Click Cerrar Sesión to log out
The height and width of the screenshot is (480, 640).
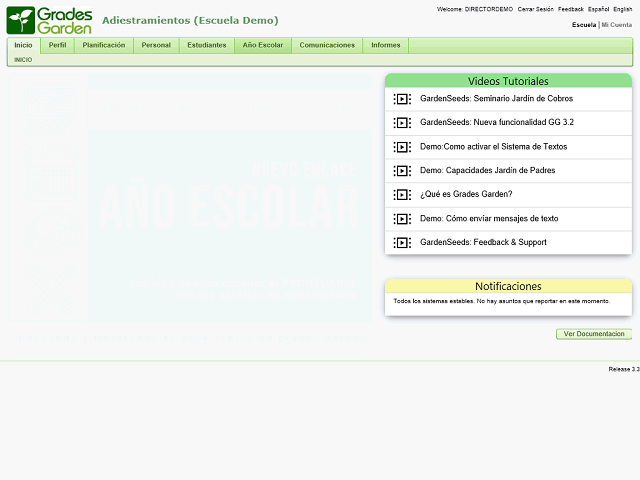click(536, 9)
